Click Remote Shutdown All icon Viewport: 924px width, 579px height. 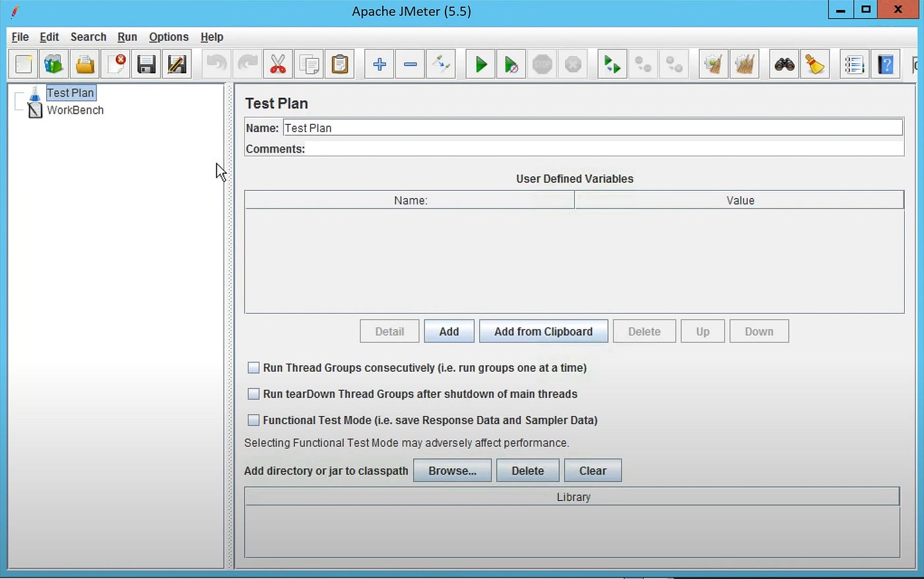coord(674,64)
